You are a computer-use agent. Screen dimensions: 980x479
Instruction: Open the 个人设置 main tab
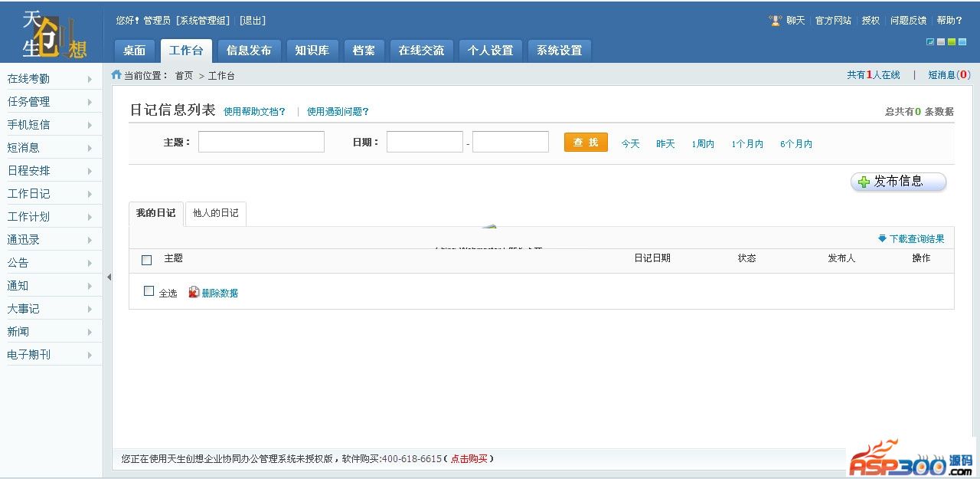[491, 51]
